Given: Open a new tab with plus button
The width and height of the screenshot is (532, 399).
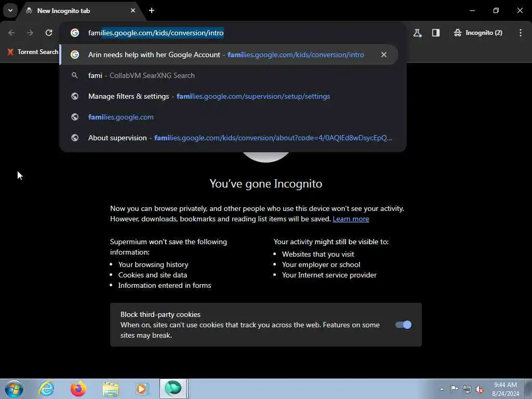Looking at the screenshot, I should pyautogui.click(x=152, y=10).
